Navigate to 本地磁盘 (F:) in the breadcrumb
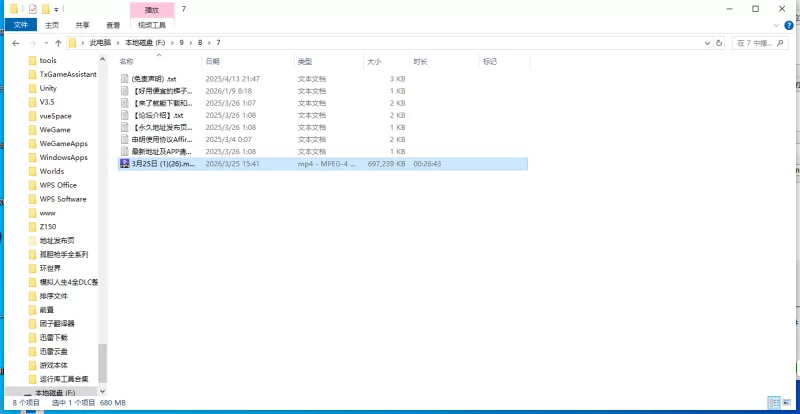 click(145, 43)
